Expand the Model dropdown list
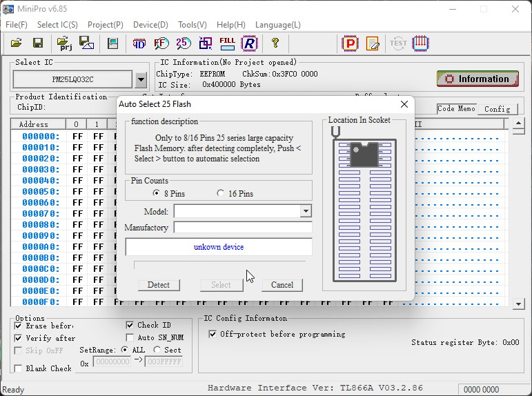 click(x=306, y=211)
